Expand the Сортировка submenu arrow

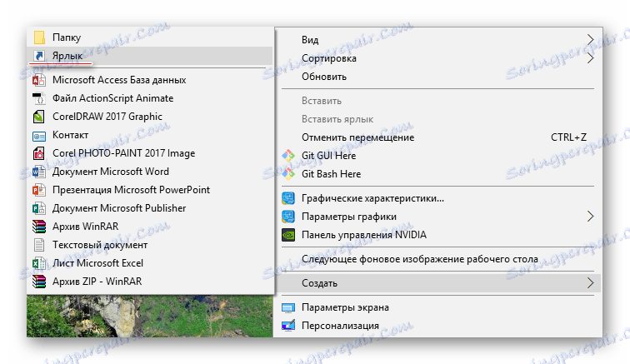pos(590,58)
